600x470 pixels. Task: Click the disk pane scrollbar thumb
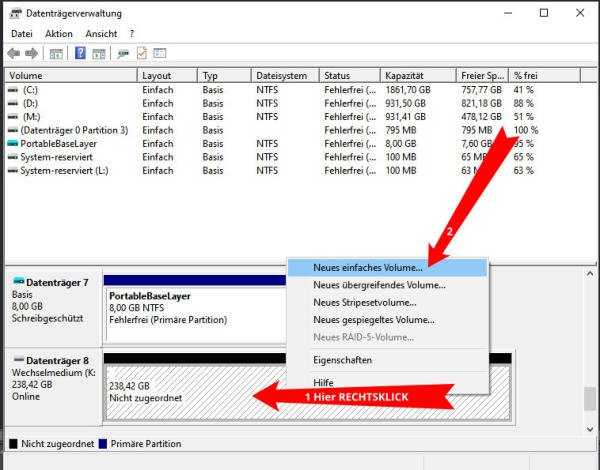click(x=590, y=398)
